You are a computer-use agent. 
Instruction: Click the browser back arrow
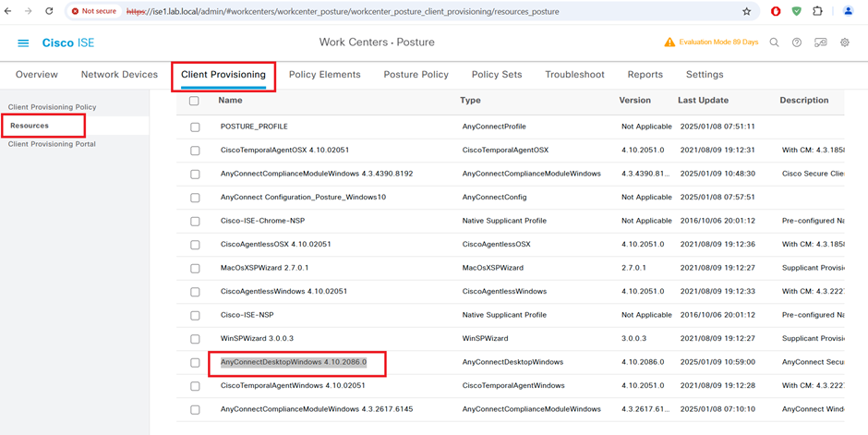[8, 11]
